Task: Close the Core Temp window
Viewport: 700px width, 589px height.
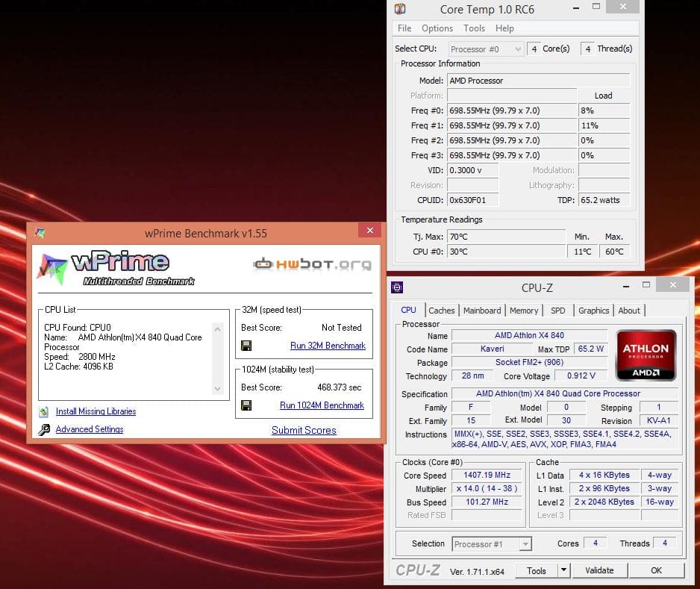Action: click(x=623, y=7)
